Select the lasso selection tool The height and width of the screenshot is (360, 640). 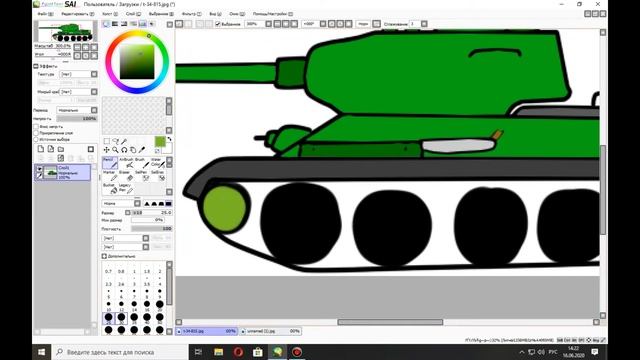click(116, 141)
